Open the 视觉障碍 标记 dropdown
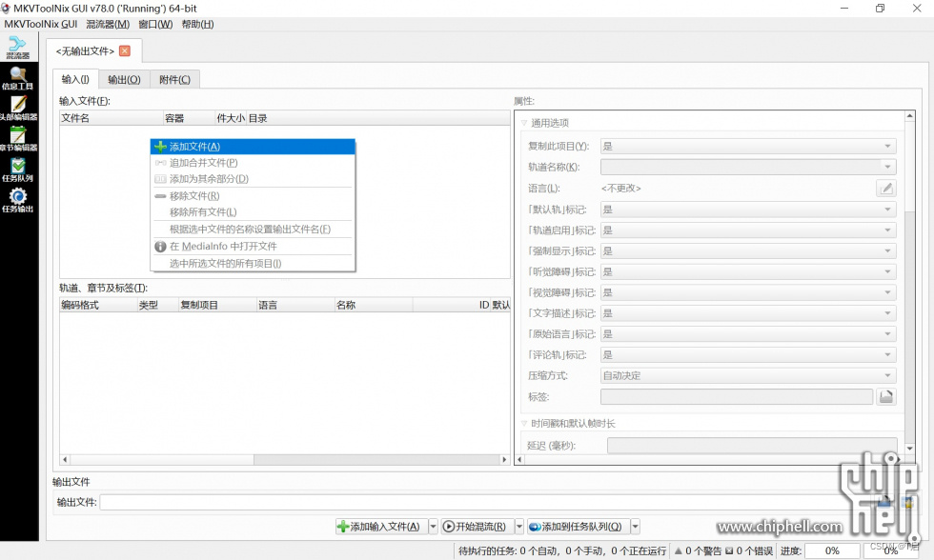 coord(748,292)
